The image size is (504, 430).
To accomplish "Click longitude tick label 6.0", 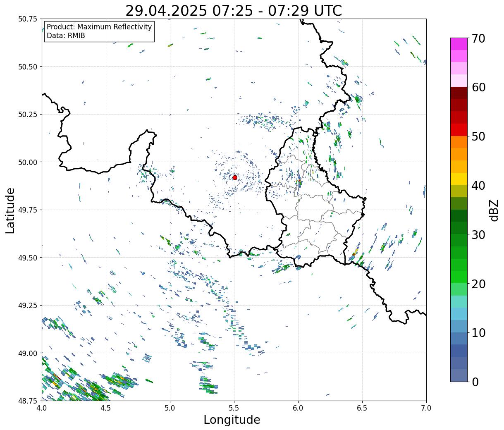I will [x=298, y=408].
